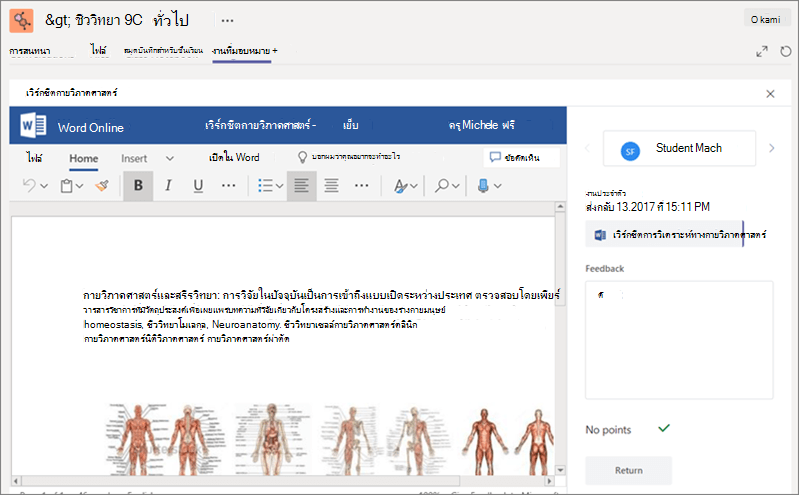Click the Return button
Viewport: 799px width, 495px height.
628,471
